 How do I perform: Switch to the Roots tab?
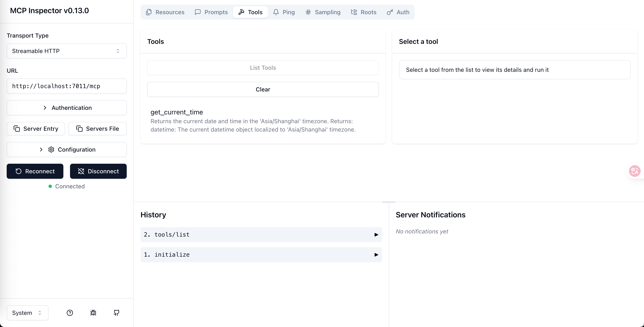tap(363, 12)
